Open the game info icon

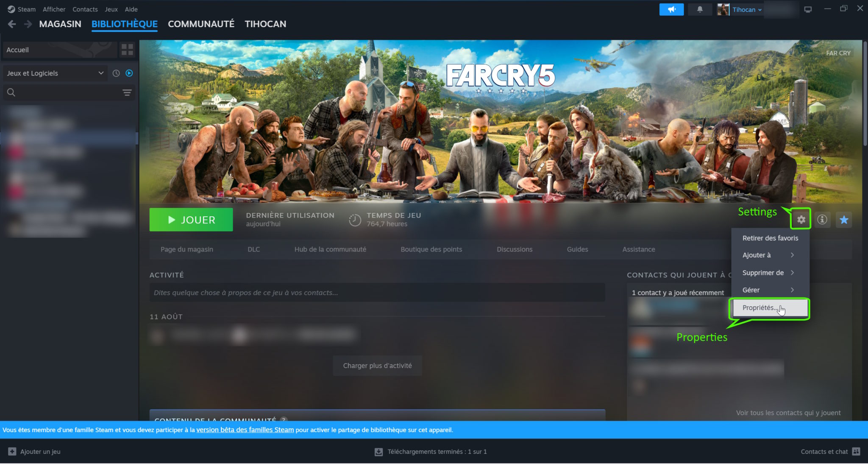tap(822, 220)
